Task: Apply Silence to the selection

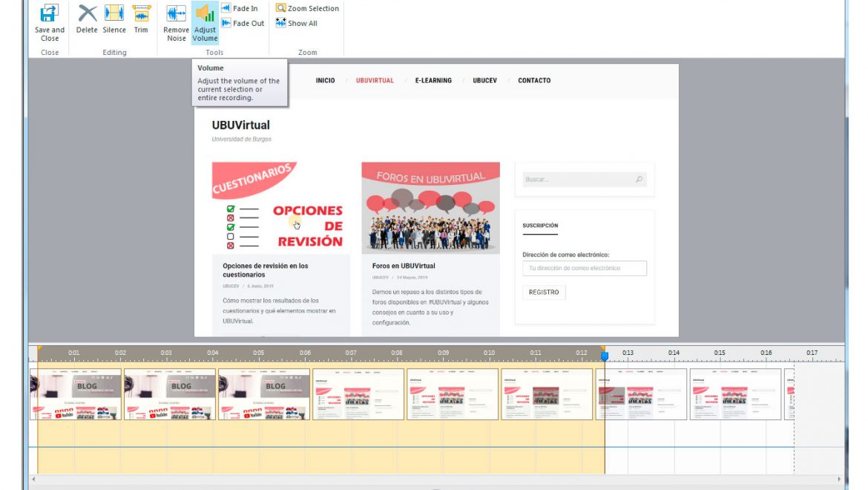Action: pos(114,19)
